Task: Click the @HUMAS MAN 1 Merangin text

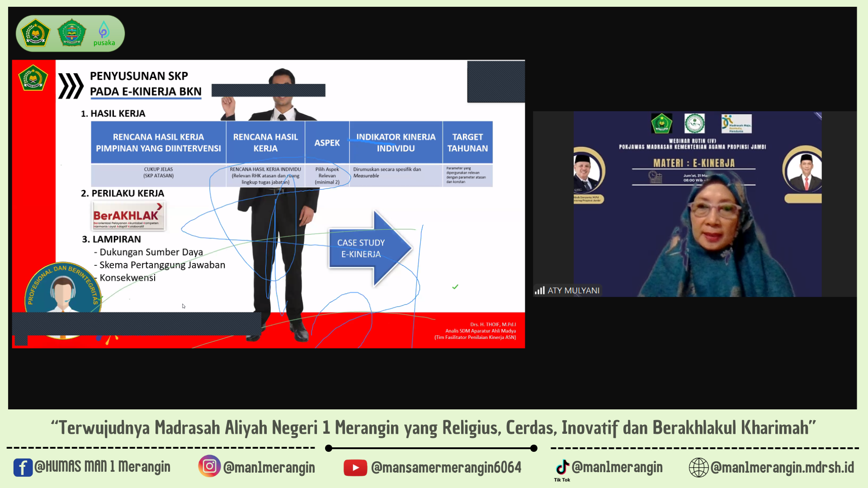Action: click(x=102, y=467)
